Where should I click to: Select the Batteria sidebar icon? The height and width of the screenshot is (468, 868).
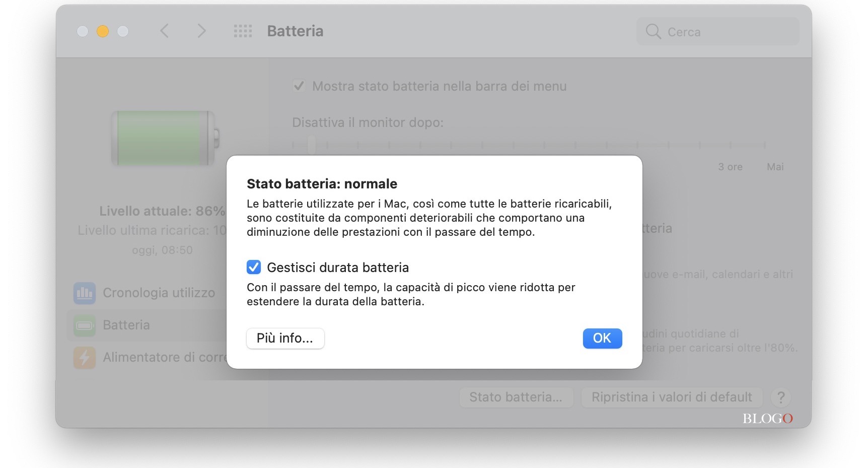point(85,325)
